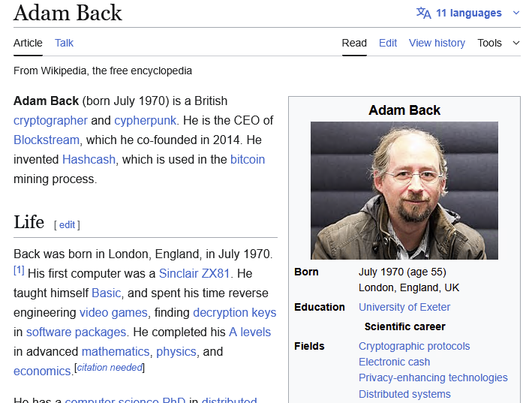This screenshot has width=532, height=403.
Task: Open the cypherpunk article link
Action: tap(146, 120)
